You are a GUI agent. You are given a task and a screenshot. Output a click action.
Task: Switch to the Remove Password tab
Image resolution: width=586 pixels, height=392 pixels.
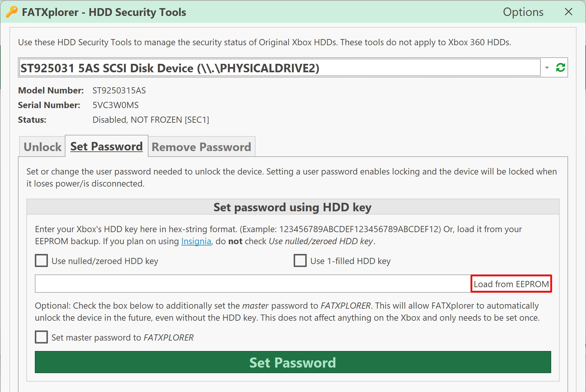[x=202, y=147]
